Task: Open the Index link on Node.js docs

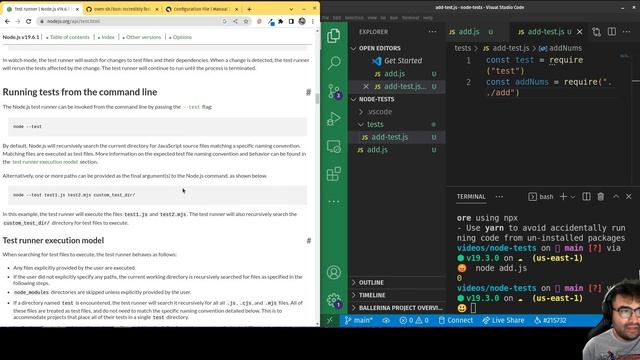Action: pyautogui.click(x=108, y=37)
